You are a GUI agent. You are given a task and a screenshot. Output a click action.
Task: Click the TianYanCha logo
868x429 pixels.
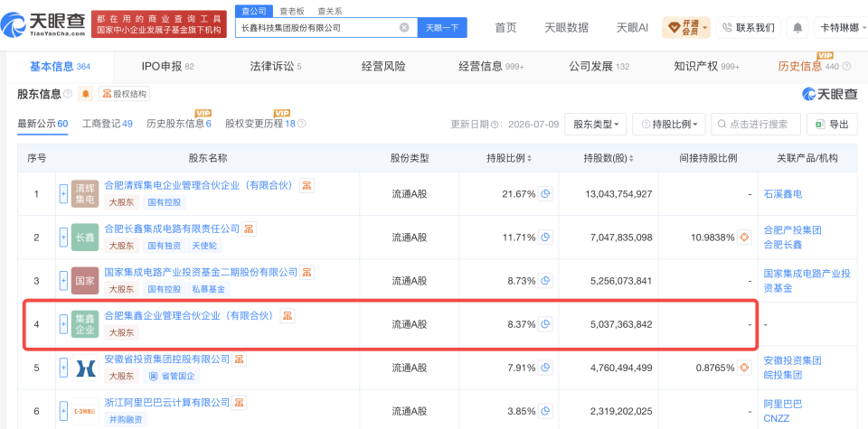(43, 24)
